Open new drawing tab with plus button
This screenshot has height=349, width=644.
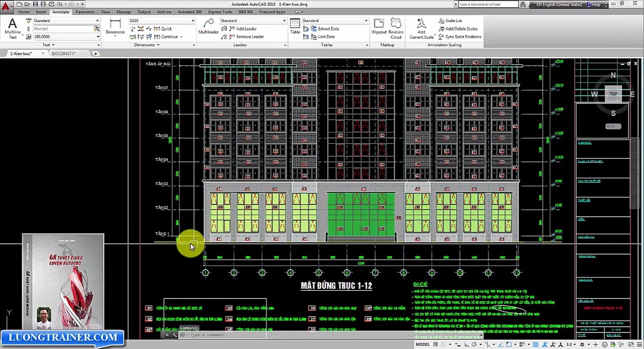pos(97,53)
